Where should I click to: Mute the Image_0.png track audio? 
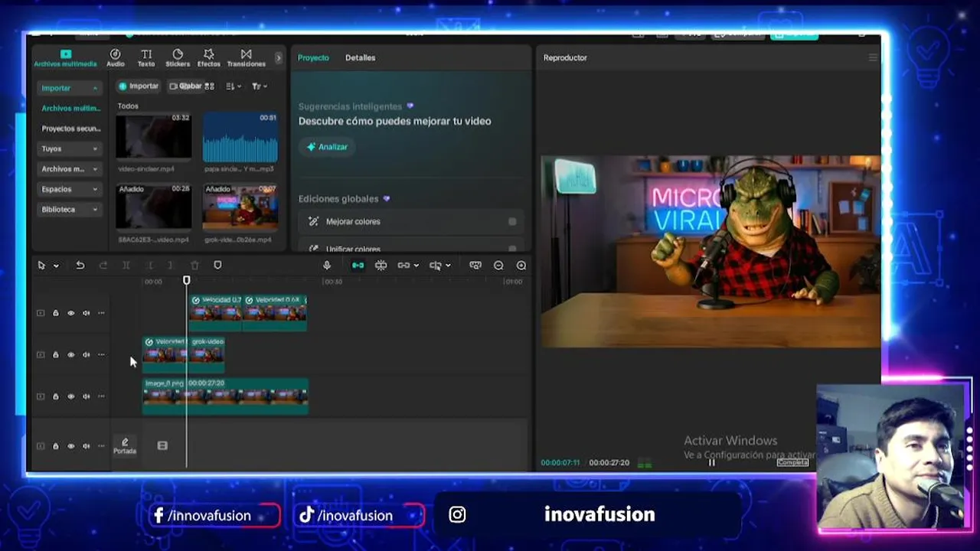point(86,396)
